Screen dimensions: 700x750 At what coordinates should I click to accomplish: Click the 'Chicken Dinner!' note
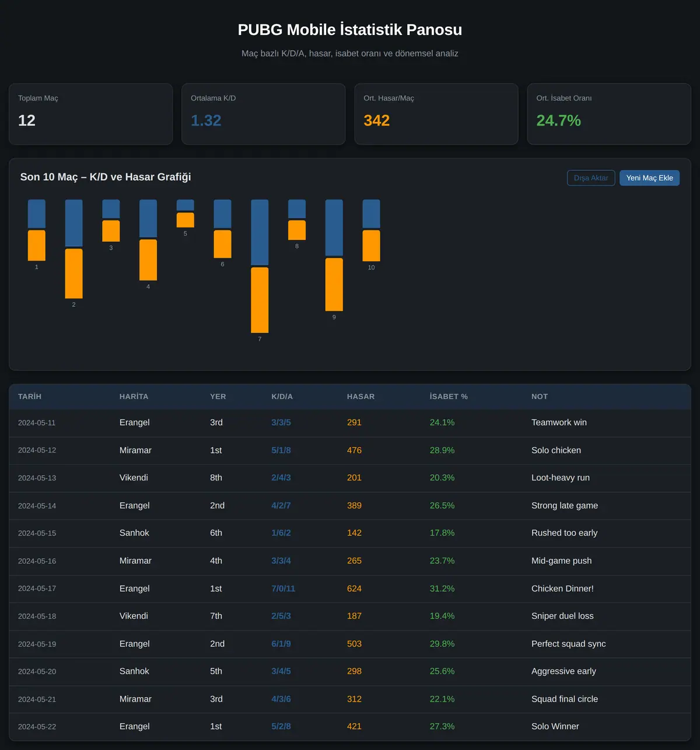pos(562,588)
